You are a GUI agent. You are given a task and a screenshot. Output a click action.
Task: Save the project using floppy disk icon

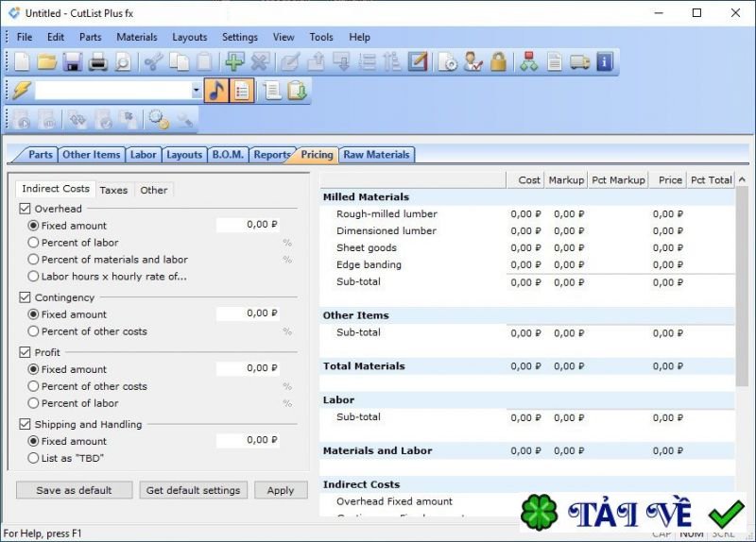[x=73, y=62]
